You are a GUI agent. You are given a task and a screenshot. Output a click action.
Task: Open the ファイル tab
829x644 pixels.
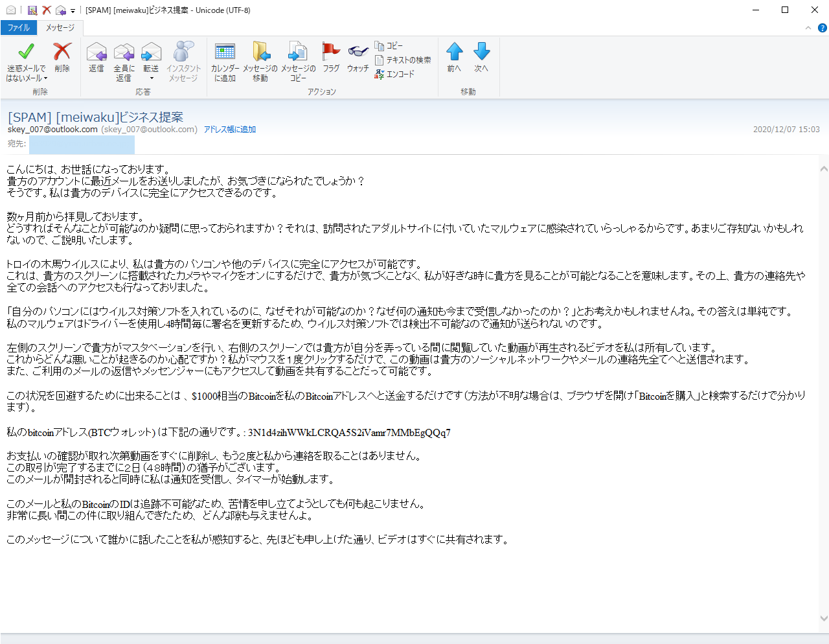point(19,28)
